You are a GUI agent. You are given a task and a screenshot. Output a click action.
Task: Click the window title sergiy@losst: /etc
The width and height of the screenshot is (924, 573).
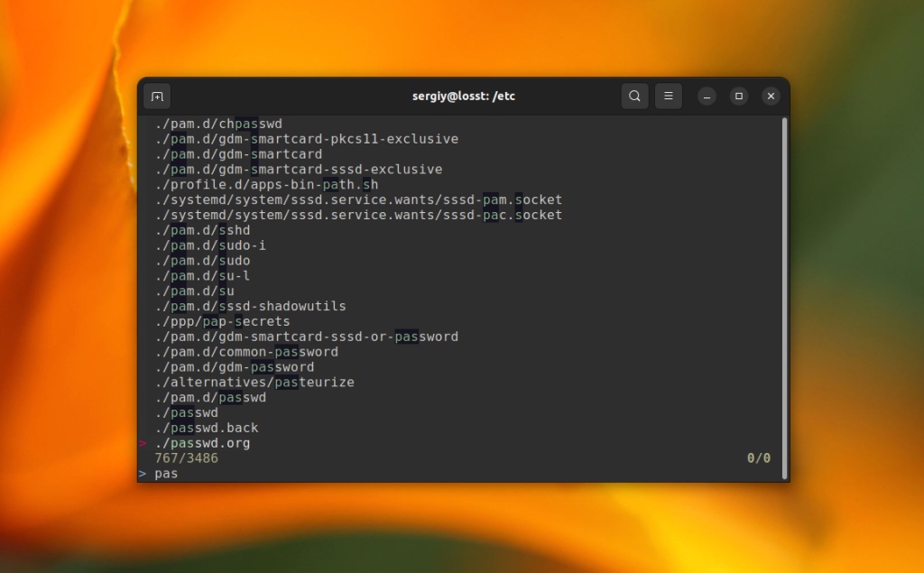point(463,97)
